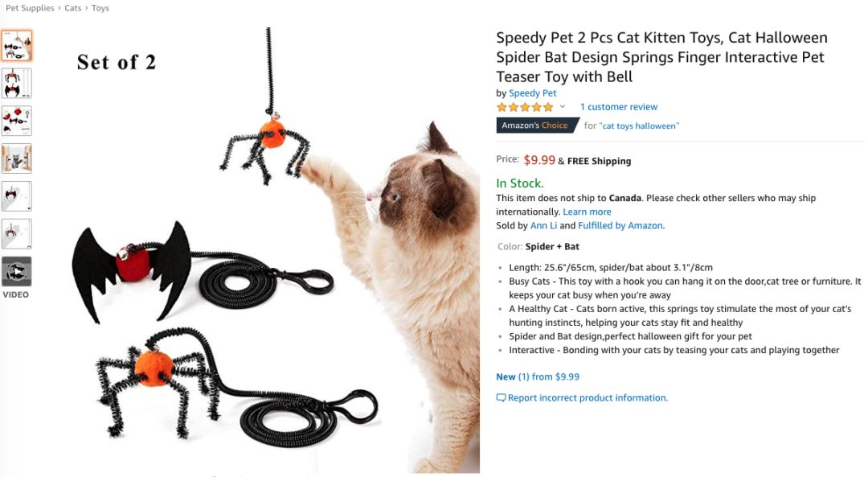The height and width of the screenshot is (477, 868).
Task: Select the fourth thumbnail with cat at door
Action: 17,158
